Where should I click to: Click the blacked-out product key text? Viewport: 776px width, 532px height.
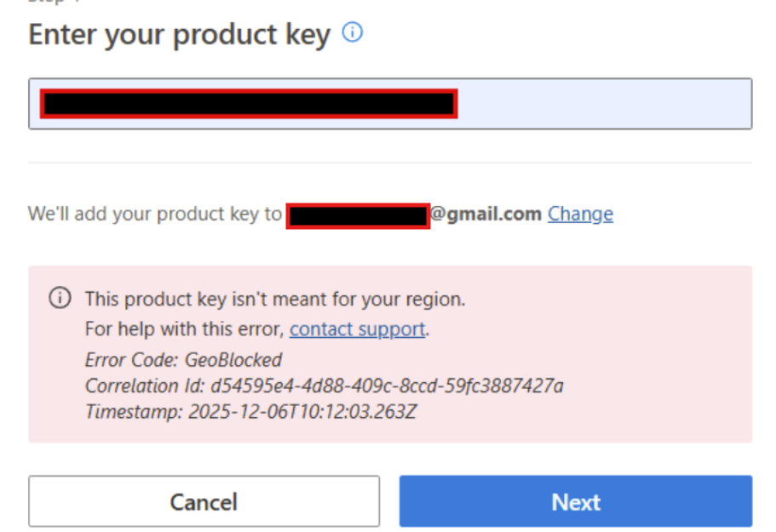248,104
